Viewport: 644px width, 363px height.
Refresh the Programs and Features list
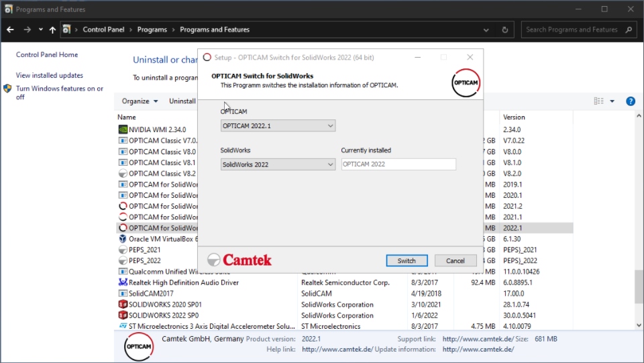tap(504, 30)
